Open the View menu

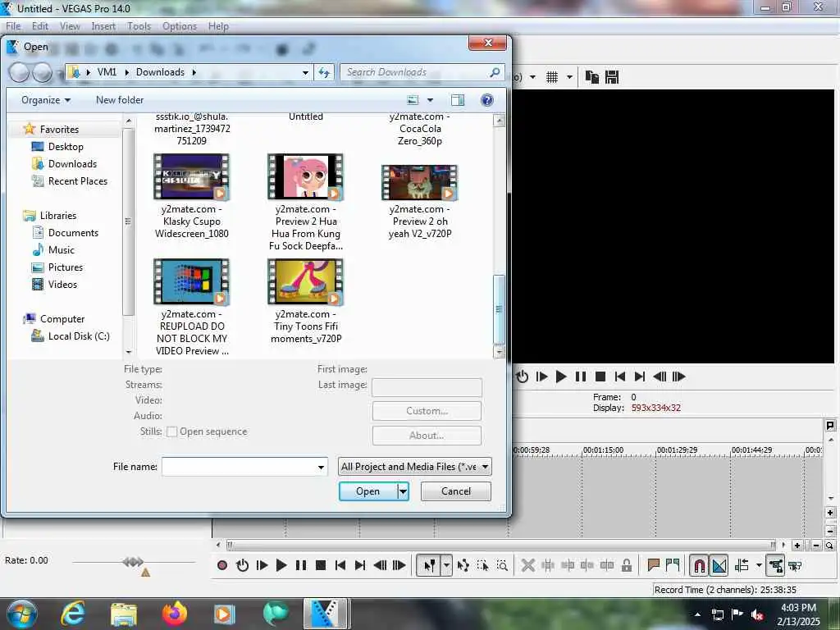tap(70, 26)
